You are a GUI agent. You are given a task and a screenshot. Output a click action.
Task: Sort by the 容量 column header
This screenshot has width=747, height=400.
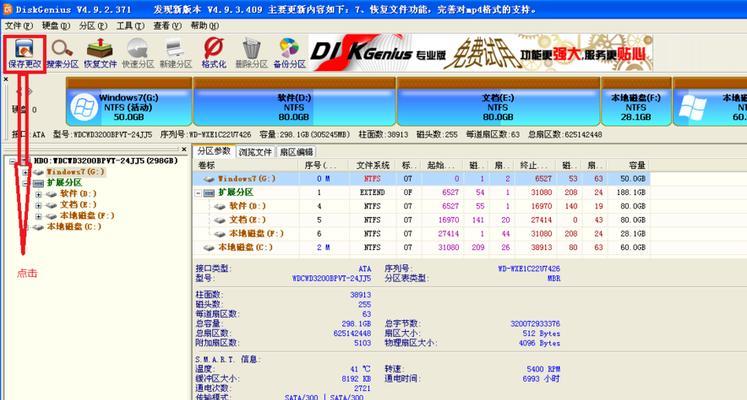629,165
